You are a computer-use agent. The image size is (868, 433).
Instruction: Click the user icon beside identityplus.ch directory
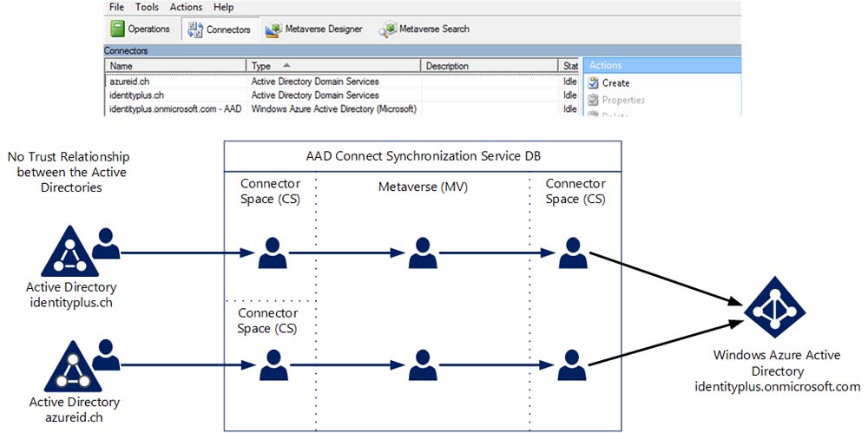106,244
